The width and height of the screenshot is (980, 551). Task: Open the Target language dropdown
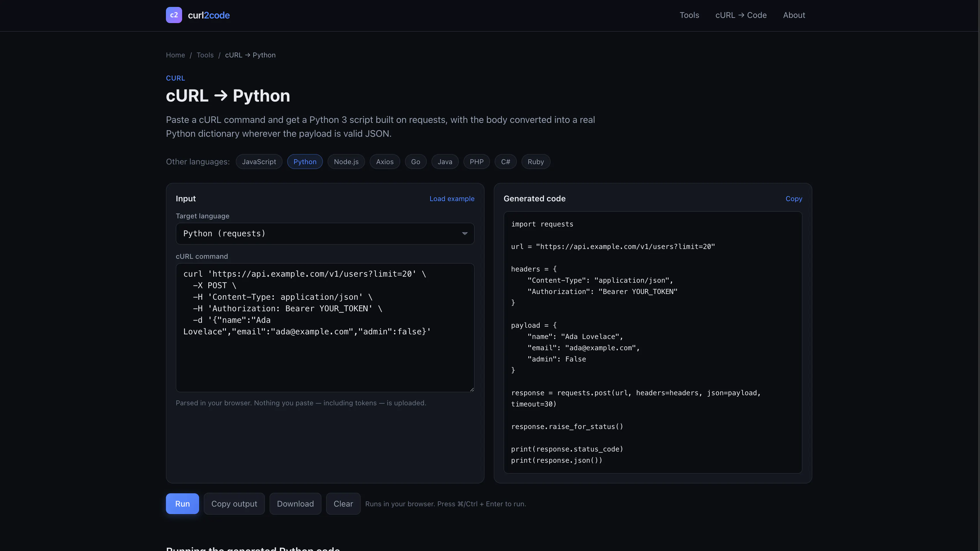(325, 233)
